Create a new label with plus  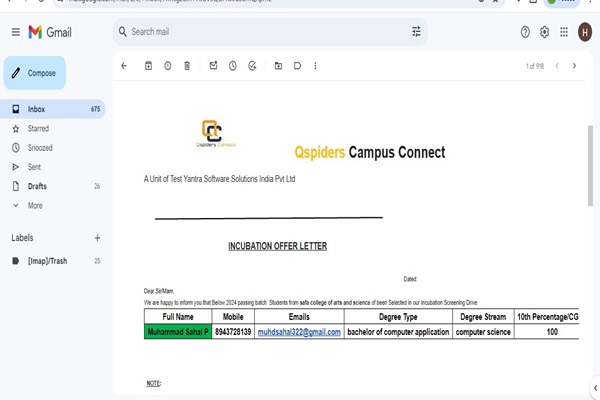click(97, 238)
